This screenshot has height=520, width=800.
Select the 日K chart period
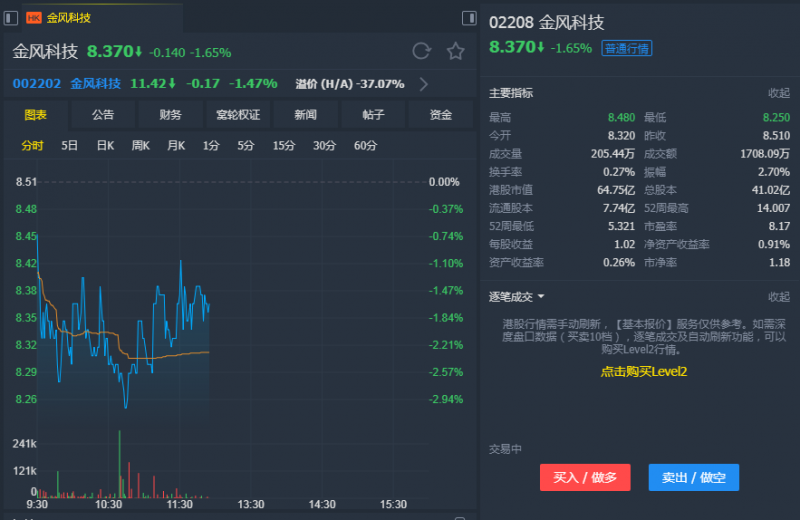105,145
